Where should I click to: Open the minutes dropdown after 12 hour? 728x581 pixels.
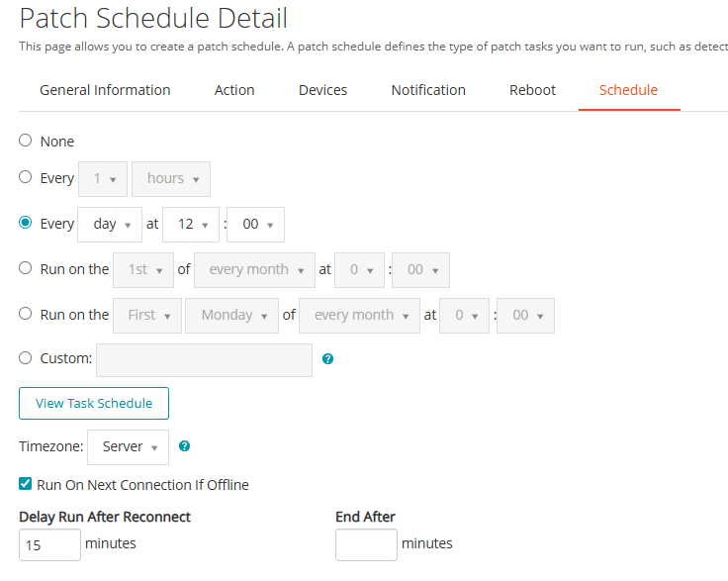pyautogui.click(x=256, y=224)
